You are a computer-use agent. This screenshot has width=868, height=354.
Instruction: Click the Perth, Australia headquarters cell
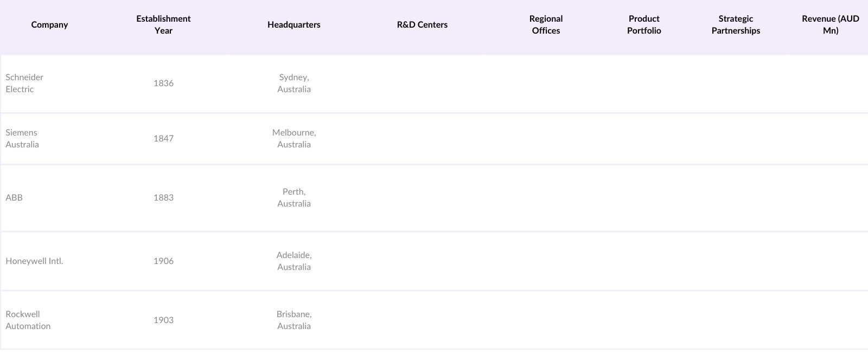click(x=294, y=197)
